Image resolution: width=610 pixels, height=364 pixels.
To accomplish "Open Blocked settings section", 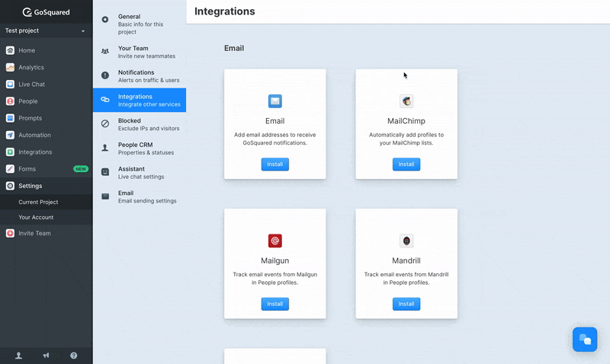I will coord(140,124).
